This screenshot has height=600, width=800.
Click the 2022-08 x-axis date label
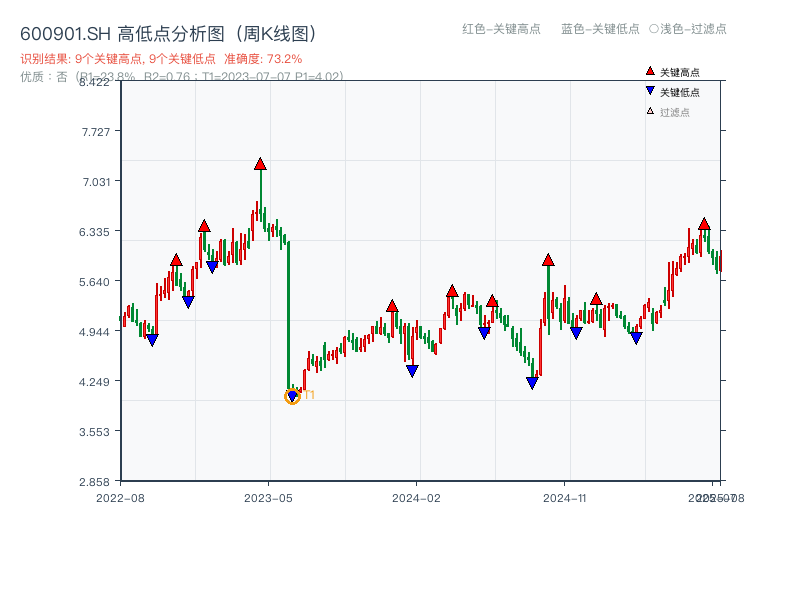point(120,498)
